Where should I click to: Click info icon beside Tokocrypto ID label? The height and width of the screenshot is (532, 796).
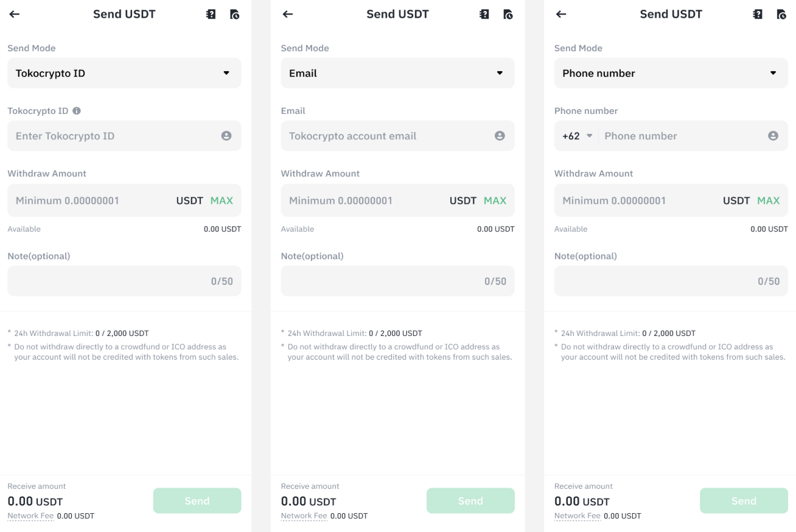pyautogui.click(x=77, y=111)
